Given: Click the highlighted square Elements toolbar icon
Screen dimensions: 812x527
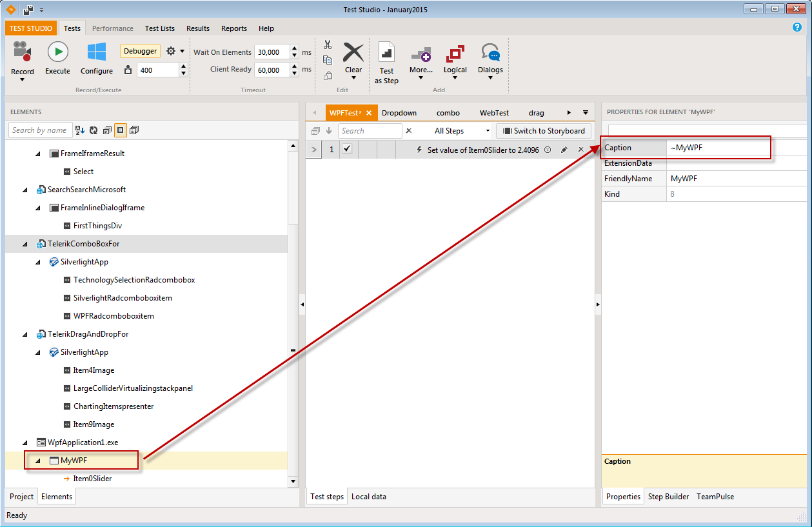Looking at the screenshot, I should (x=121, y=130).
